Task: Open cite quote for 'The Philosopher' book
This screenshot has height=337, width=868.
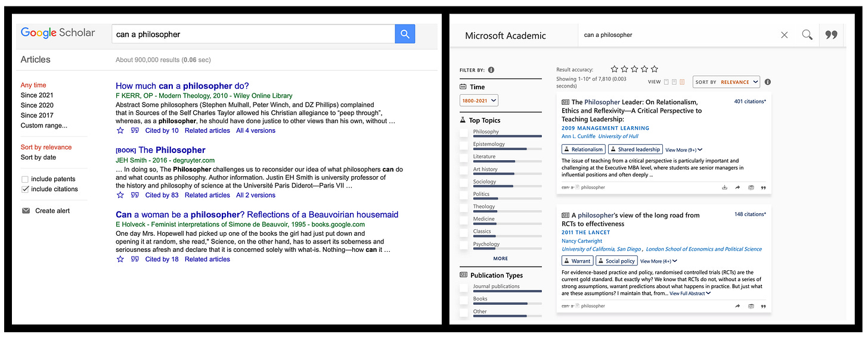Action: [x=135, y=195]
